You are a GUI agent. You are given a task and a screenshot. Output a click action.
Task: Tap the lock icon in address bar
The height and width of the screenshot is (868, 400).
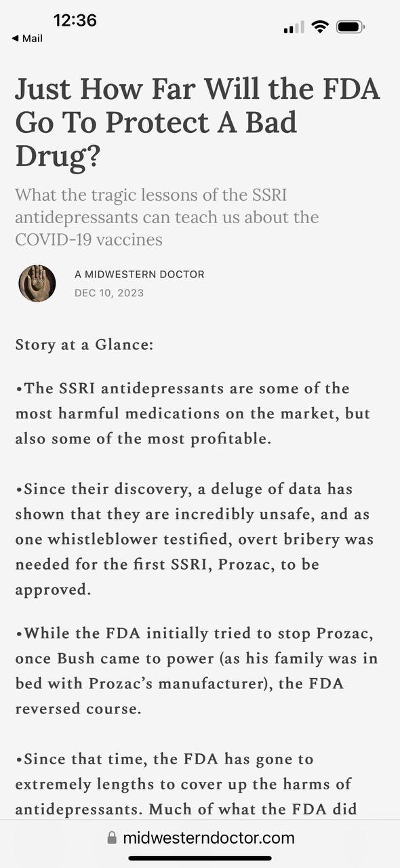coord(112,838)
